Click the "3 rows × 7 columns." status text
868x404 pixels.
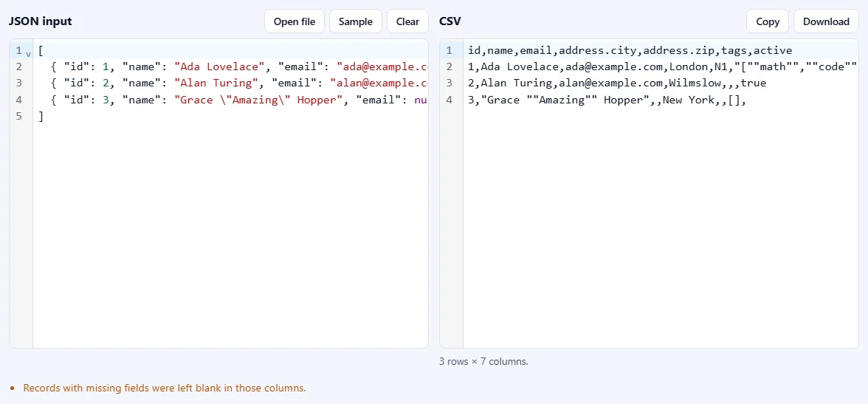click(x=484, y=361)
